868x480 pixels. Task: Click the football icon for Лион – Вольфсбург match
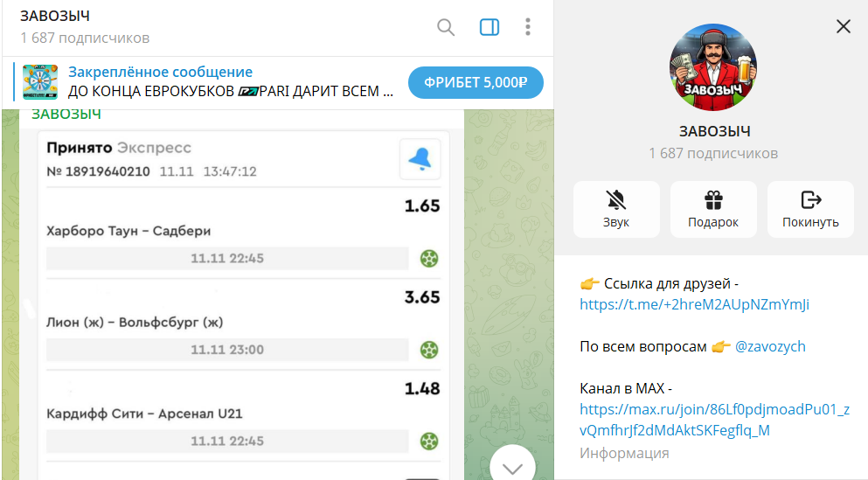coord(429,350)
